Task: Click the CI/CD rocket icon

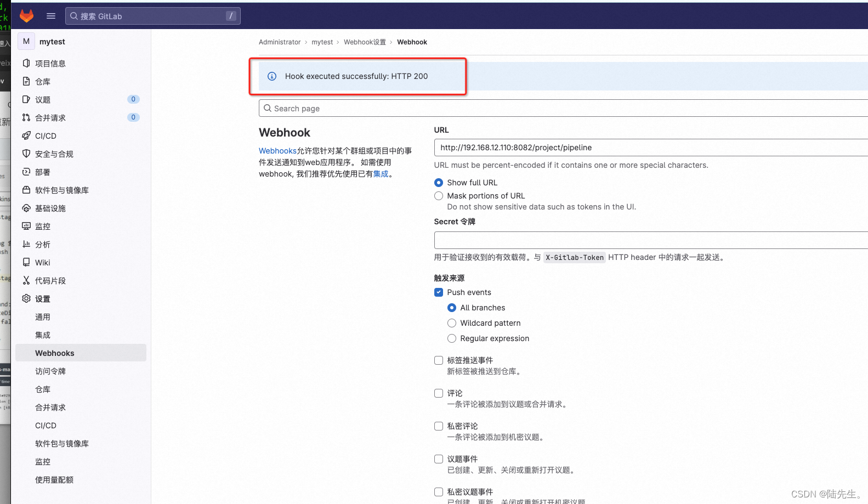Action: click(x=26, y=135)
